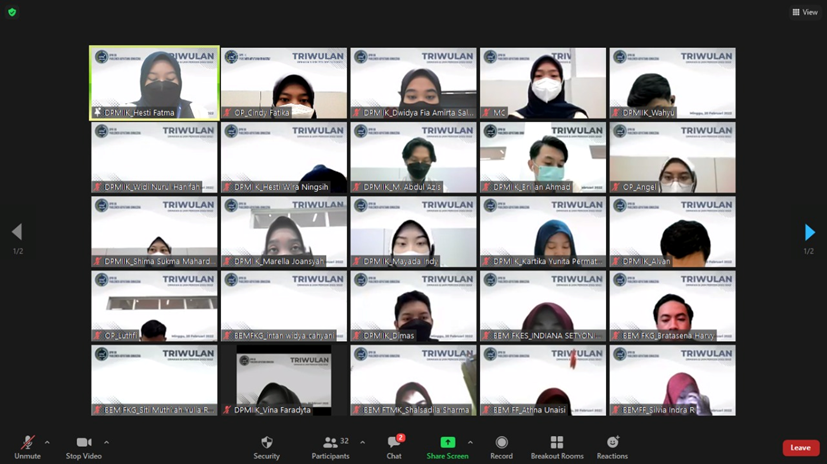Open Breakout Rooms
827x464 pixels.
click(556, 446)
